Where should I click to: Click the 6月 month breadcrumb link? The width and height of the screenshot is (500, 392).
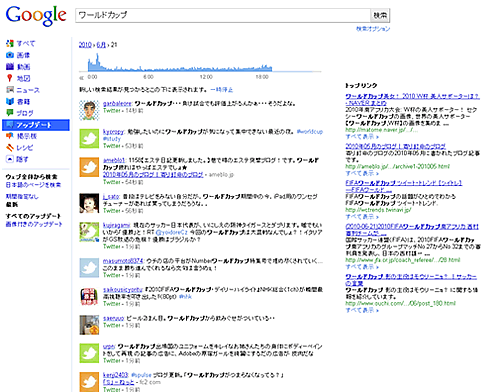click(x=101, y=45)
